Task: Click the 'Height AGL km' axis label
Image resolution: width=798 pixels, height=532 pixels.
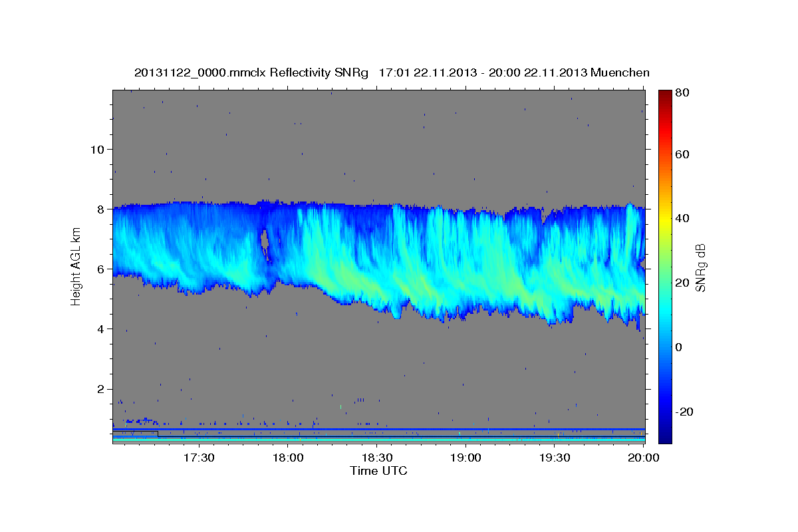Action: 76,266
